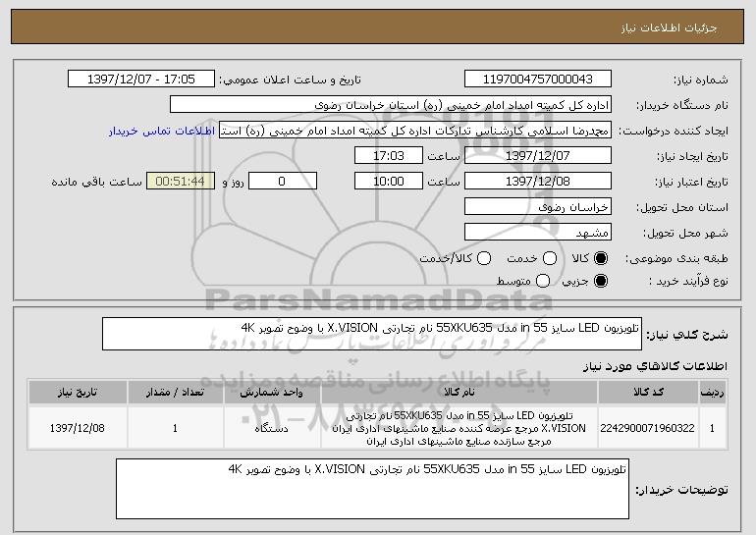Click the توضیحات خریدار text area

372,489
